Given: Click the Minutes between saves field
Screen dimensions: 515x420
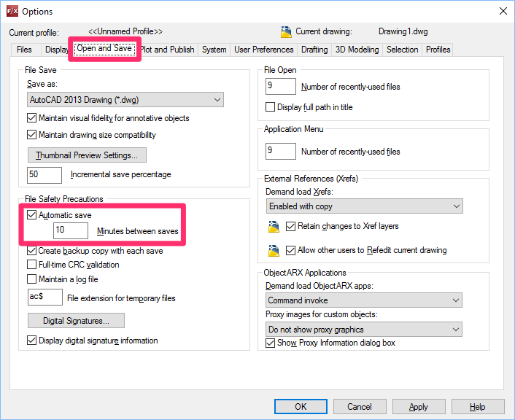Looking at the screenshot, I should (x=71, y=230).
